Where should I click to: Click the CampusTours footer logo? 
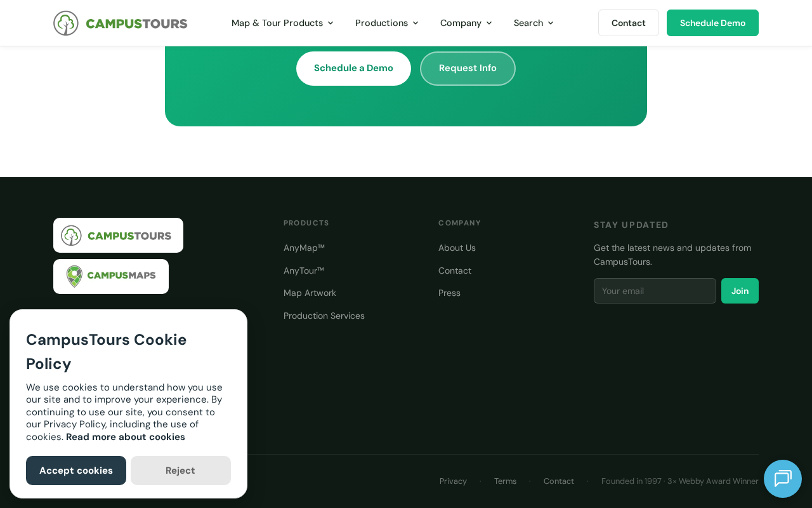[x=118, y=236]
